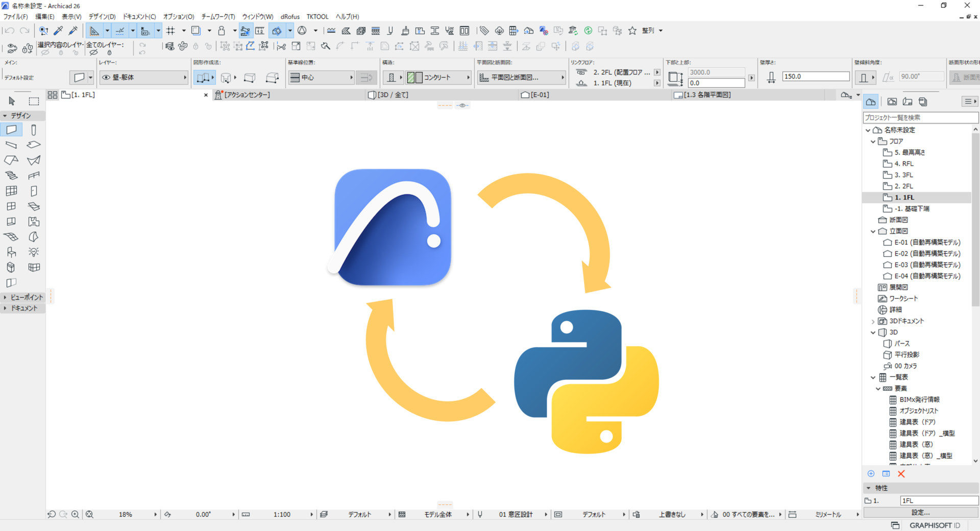This screenshot has height=531, width=980.
Task: Open the 壁-躯体 layer dropdown
Action: pyautogui.click(x=185, y=77)
